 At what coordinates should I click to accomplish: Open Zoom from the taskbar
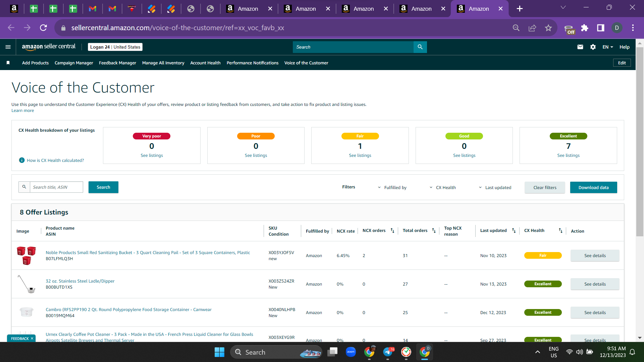[x=351, y=352]
